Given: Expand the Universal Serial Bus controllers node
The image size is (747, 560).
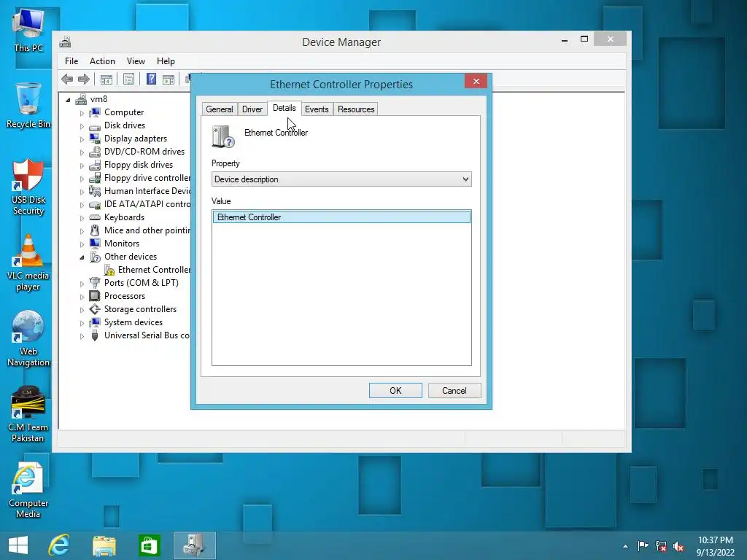Looking at the screenshot, I should click(82, 336).
